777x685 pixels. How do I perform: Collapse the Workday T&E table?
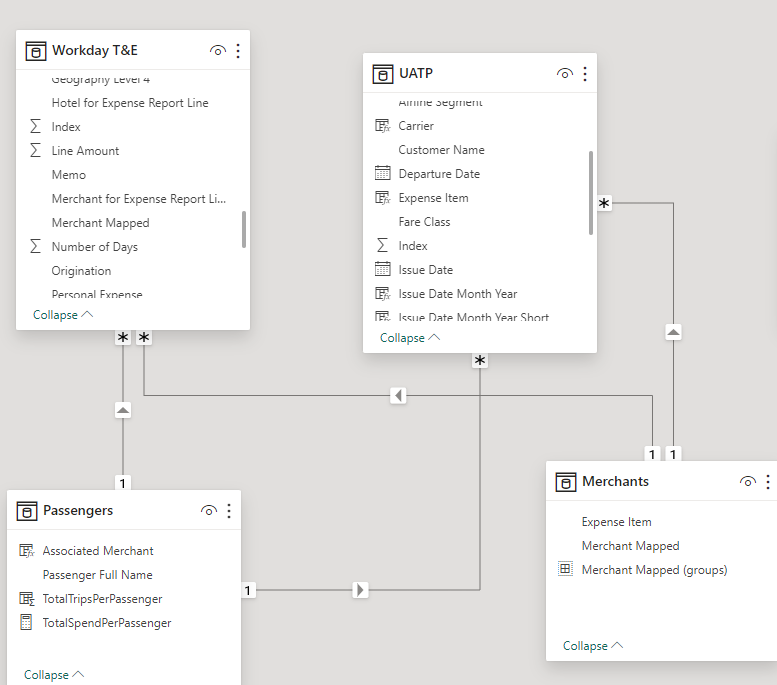pyautogui.click(x=63, y=315)
